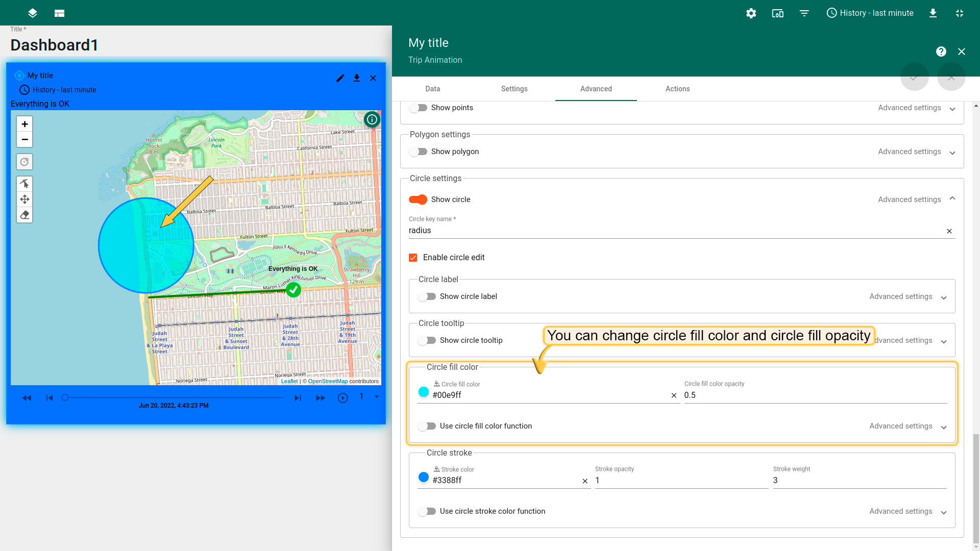Expand circle fill color function settings

[944, 427]
